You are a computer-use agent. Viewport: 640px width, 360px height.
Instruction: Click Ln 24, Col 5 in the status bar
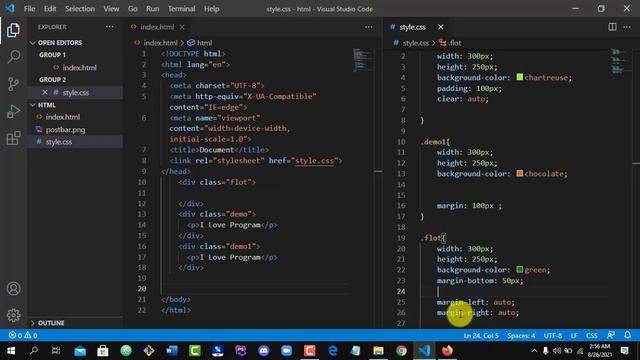point(481,336)
